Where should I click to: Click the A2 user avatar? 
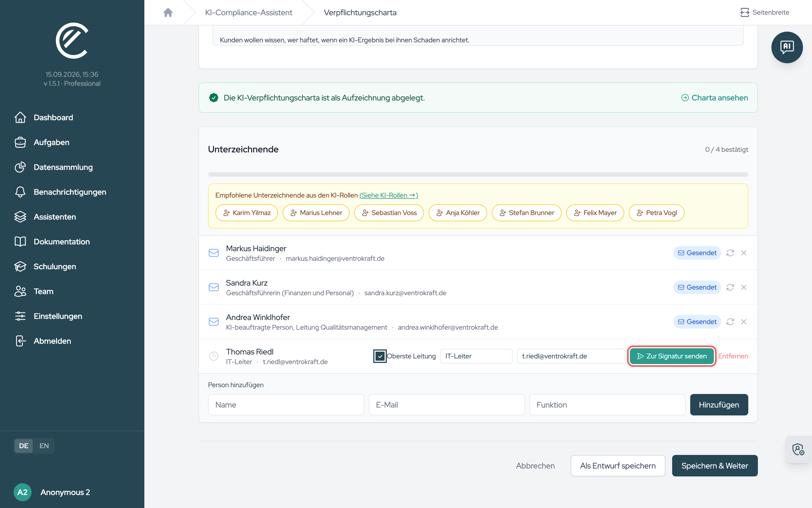(23, 492)
